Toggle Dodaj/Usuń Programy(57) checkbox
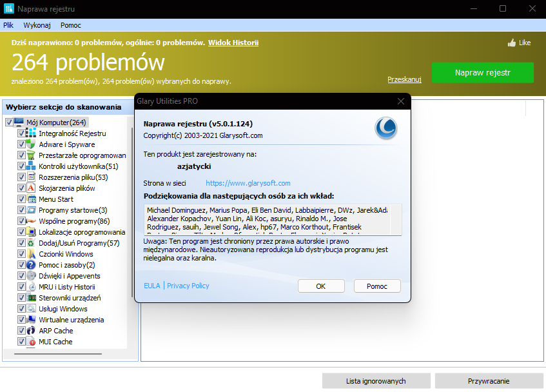This screenshot has height=392, width=546. pyautogui.click(x=21, y=243)
